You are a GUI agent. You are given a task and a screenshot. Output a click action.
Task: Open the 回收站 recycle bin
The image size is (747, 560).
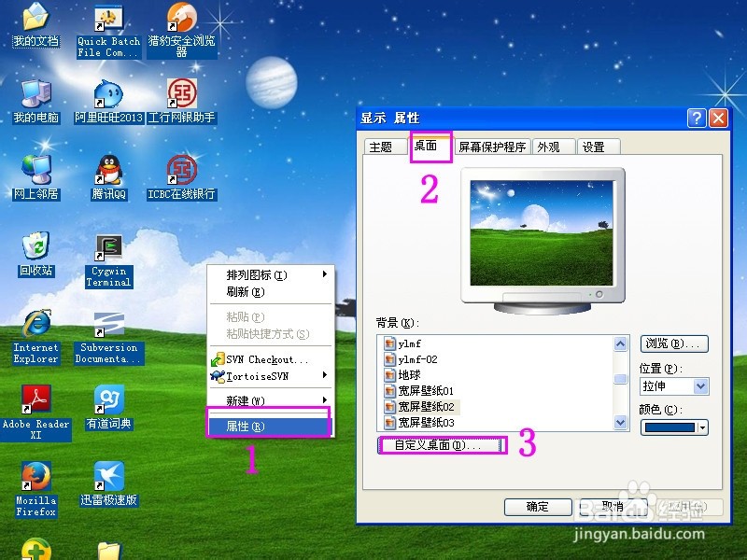(35, 247)
